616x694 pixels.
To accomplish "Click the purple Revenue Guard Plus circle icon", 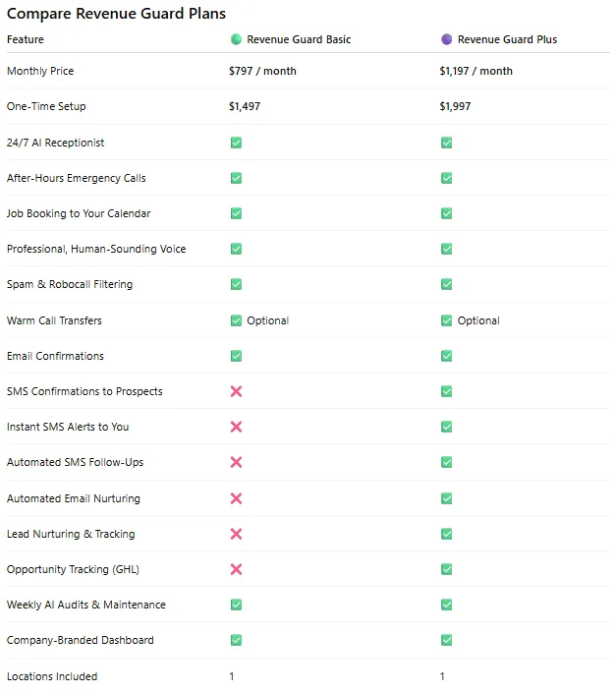I will pos(447,40).
